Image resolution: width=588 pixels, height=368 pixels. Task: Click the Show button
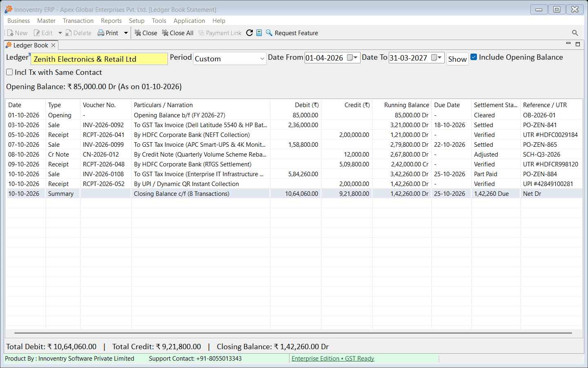[457, 59]
